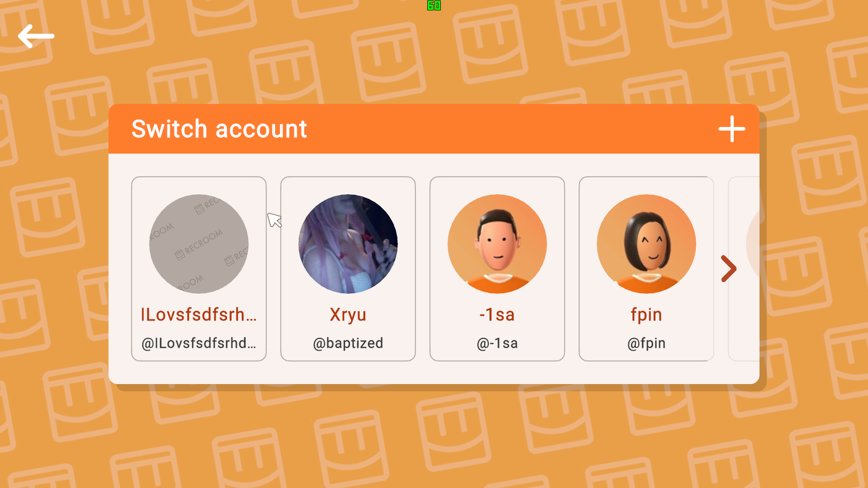Viewport: 868px width, 488px height.
Task: Select the gray RecRoom placeholder avatar
Action: [199, 244]
